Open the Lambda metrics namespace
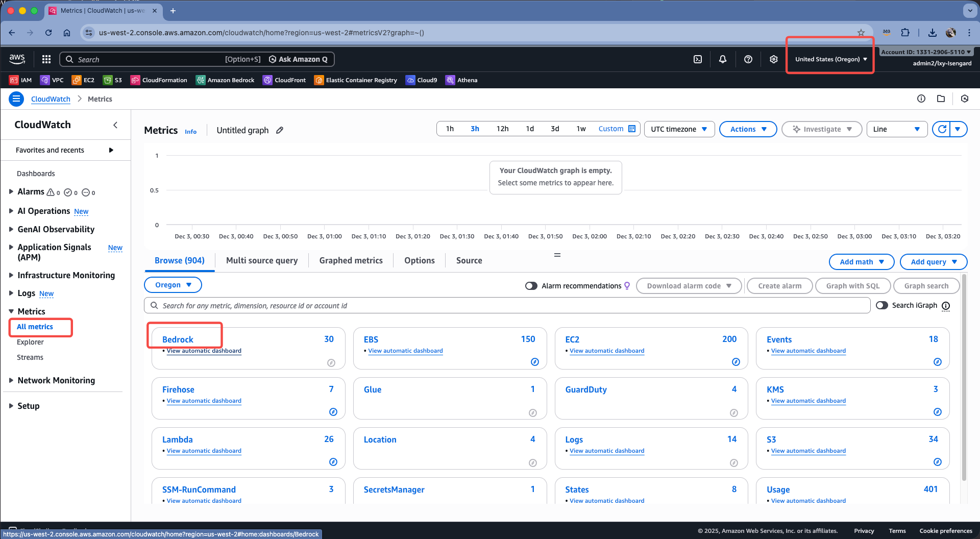The width and height of the screenshot is (980, 539). 177,439
